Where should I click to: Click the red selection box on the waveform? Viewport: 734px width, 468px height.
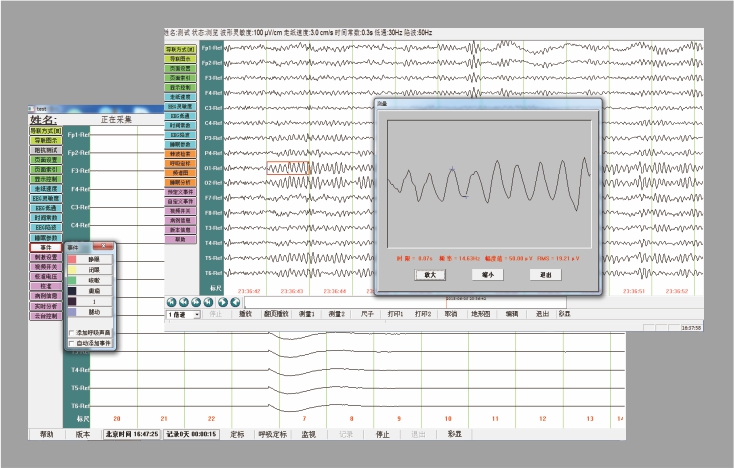click(x=288, y=167)
